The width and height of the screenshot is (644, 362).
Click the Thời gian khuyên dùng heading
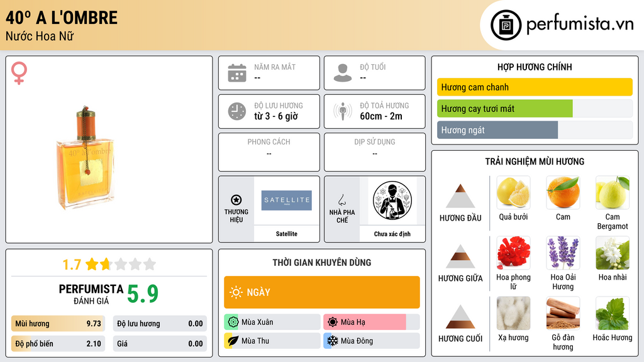click(x=321, y=262)
